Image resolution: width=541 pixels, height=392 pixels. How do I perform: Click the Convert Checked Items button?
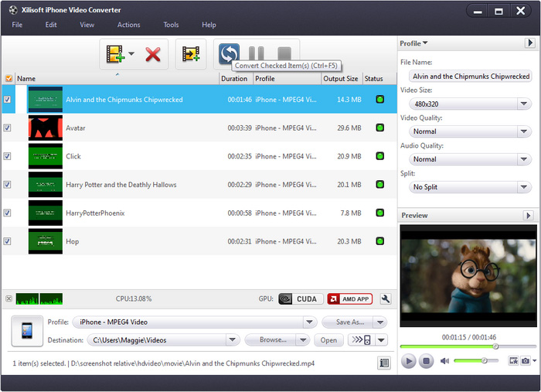click(x=229, y=53)
